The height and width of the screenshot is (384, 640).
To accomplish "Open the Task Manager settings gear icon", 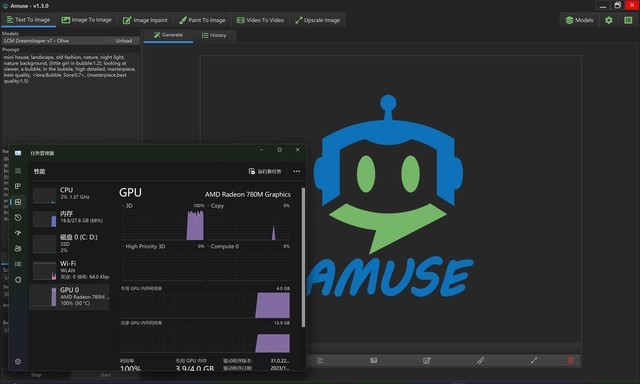I will point(18,361).
